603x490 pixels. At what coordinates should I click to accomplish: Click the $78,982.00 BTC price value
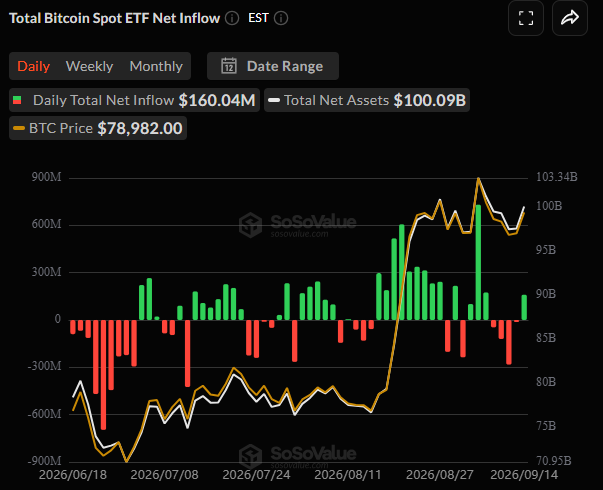click(140, 128)
